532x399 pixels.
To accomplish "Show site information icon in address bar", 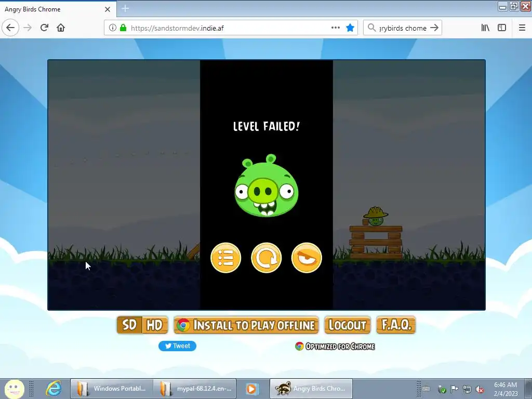I will (x=113, y=28).
